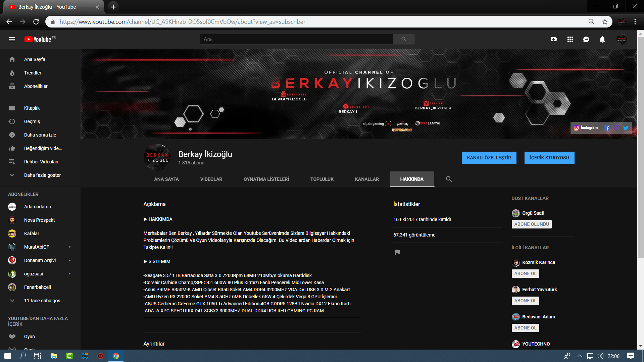Click the search magnifier button beside Ara
This screenshot has width=644, height=362.
pyautogui.click(x=404, y=39)
